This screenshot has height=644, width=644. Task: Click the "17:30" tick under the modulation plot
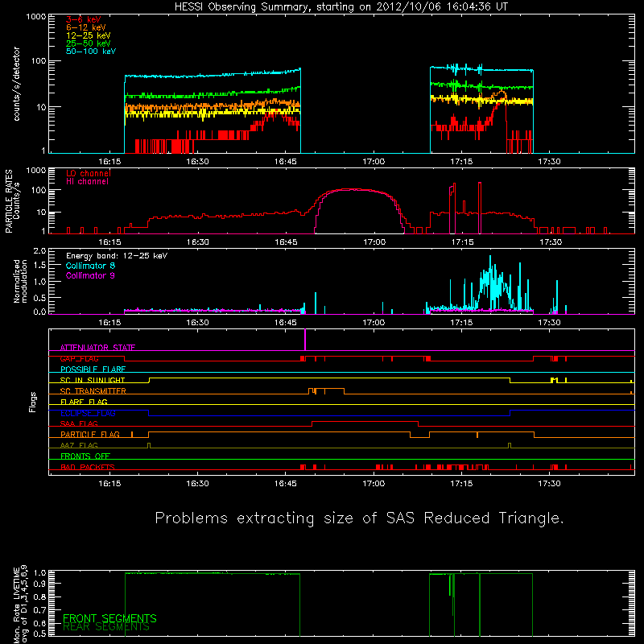pos(549,323)
